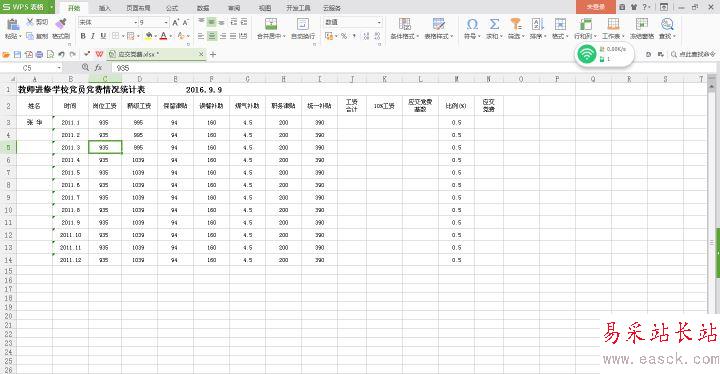This screenshot has height=374, width=720.
Task: Click the 自动换行 wrap text button
Action: [303, 28]
